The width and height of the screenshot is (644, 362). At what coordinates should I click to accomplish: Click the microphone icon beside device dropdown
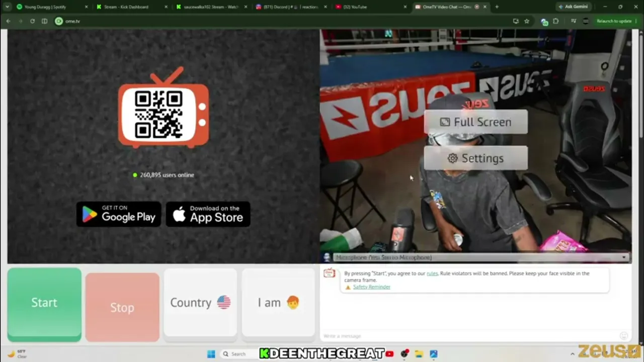click(327, 257)
